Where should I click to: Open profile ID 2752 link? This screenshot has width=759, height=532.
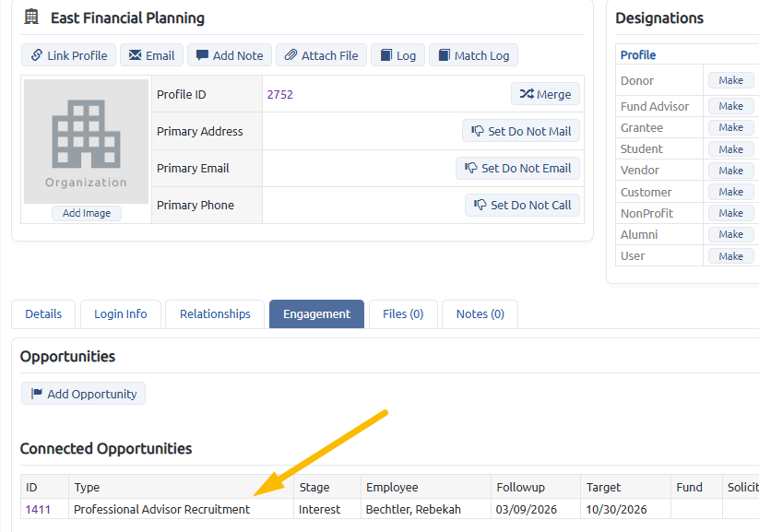coord(279,94)
